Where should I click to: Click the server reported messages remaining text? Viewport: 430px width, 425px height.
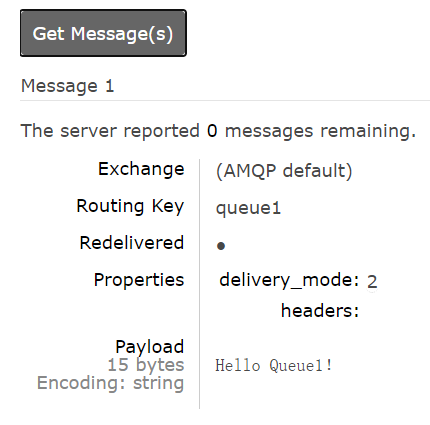pyautogui.click(x=218, y=131)
